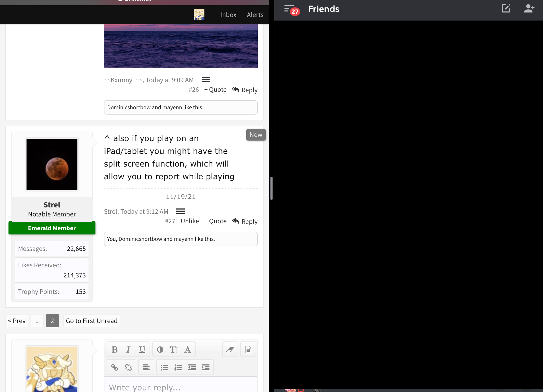The width and height of the screenshot is (543, 392).
Task: Toggle the unordered list button
Action: point(164,367)
